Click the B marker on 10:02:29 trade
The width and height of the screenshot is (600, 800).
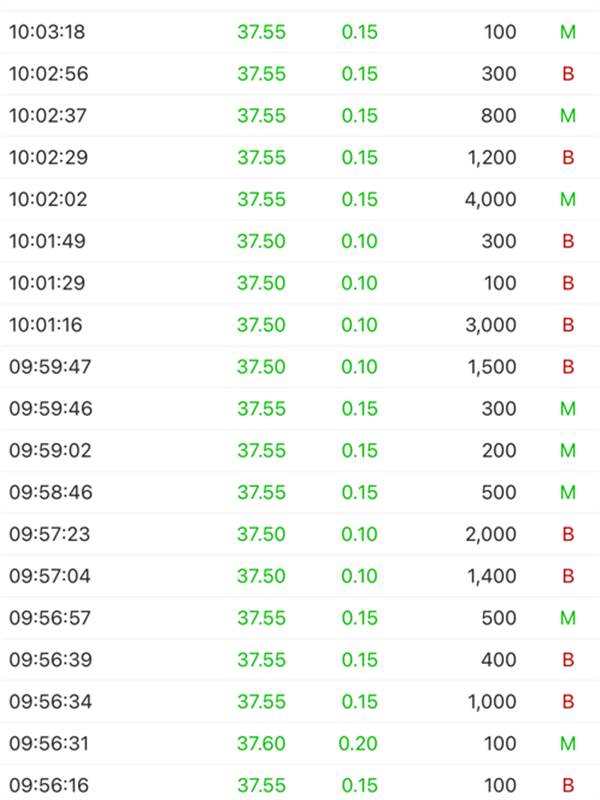pos(568,158)
